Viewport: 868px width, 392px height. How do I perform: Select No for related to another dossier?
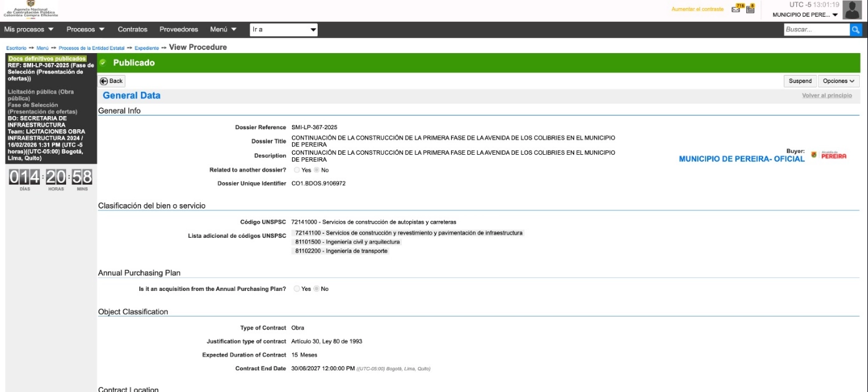click(316, 170)
